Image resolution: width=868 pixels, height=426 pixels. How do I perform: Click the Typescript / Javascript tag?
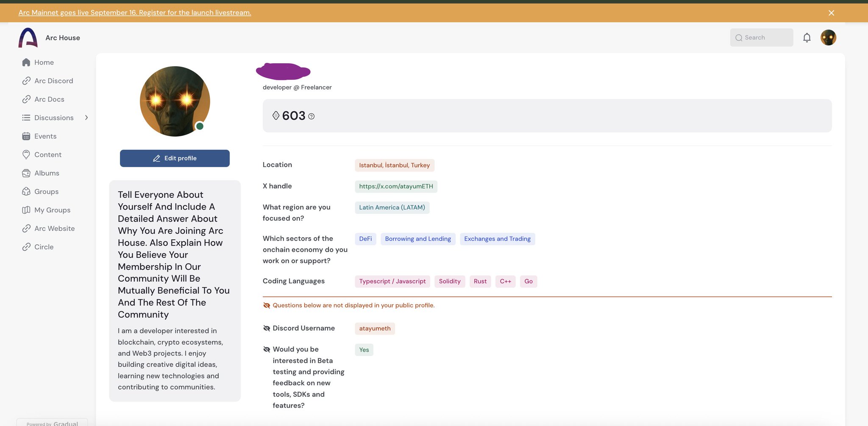point(392,281)
